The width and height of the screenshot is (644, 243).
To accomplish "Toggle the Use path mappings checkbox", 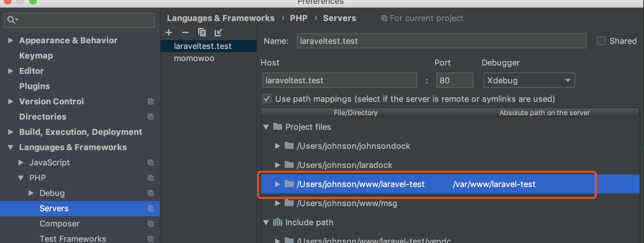I will click(x=267, y=99).
